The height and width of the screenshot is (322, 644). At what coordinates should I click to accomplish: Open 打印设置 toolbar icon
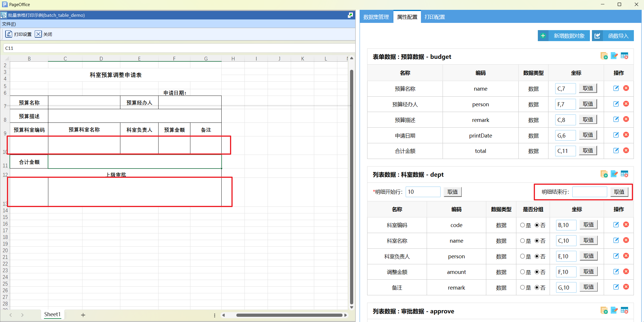(x=9, y=34)
